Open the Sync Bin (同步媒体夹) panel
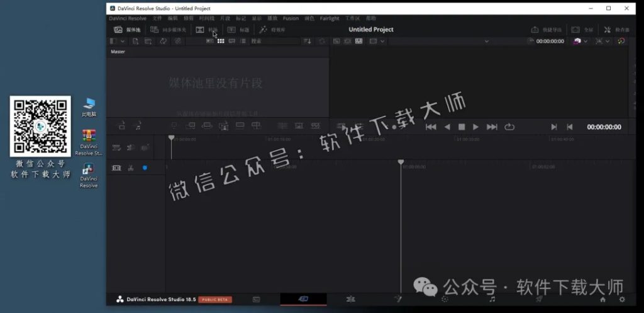The image size is (644, 313). pos(168,30)
